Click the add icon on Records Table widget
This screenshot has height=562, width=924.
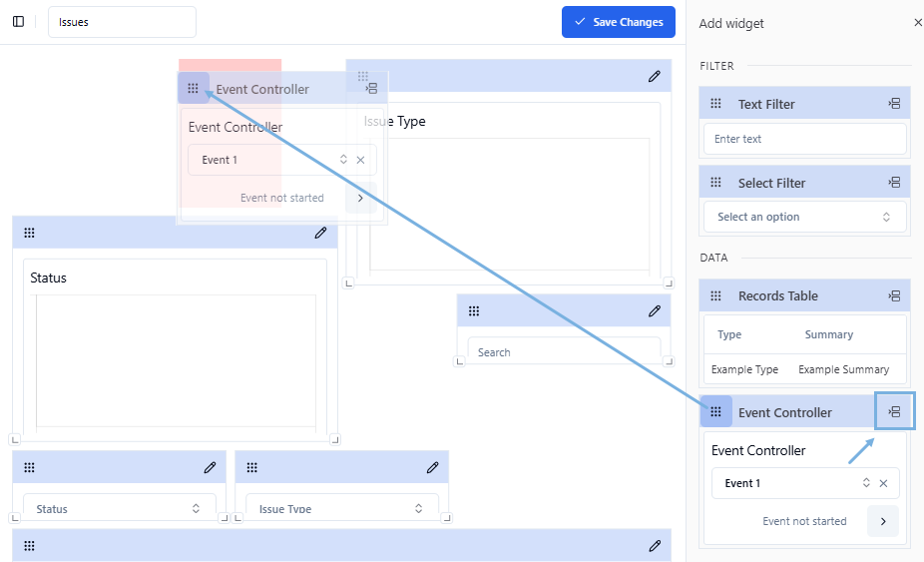coord(894,296)
